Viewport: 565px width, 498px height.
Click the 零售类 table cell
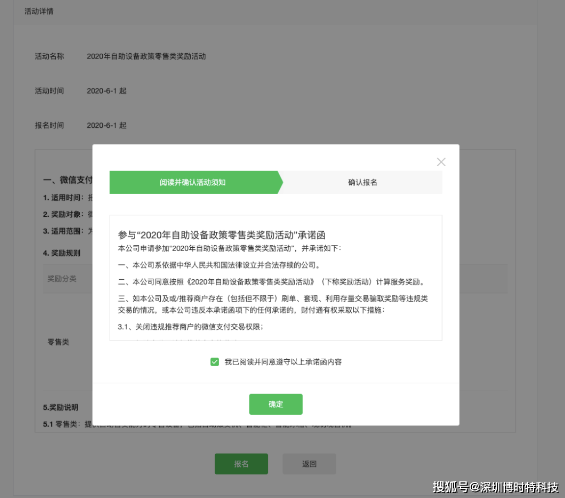click(58, 342)
